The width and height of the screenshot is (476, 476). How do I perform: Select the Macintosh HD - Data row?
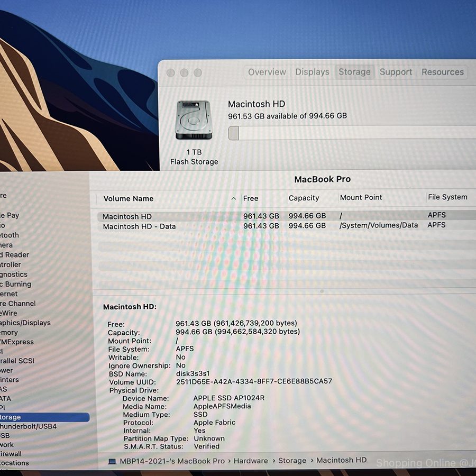tap(286, 226)
